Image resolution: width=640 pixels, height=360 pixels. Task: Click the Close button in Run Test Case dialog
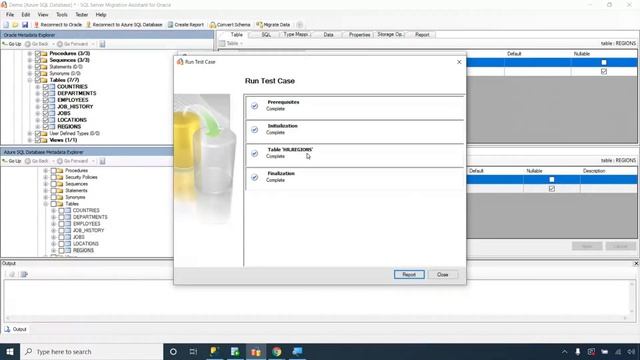coord(442,275)
